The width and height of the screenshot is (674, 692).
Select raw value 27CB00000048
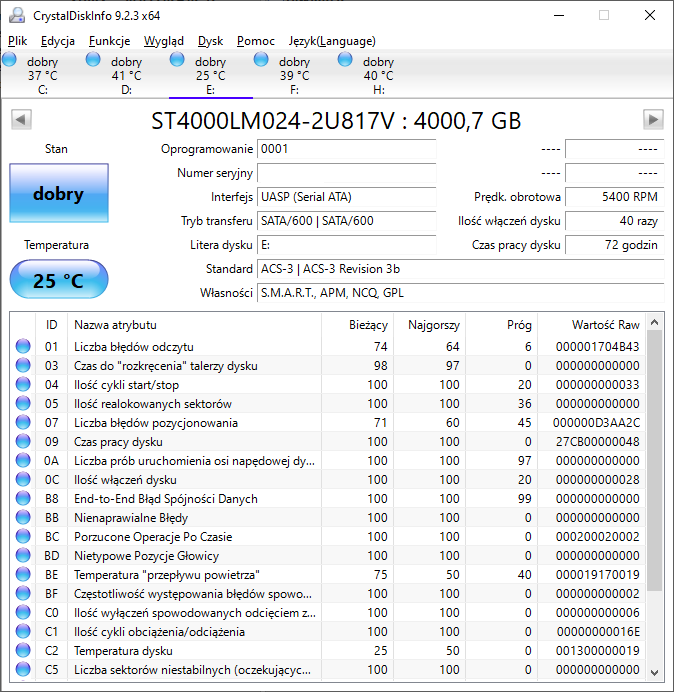tap(597, 442)
